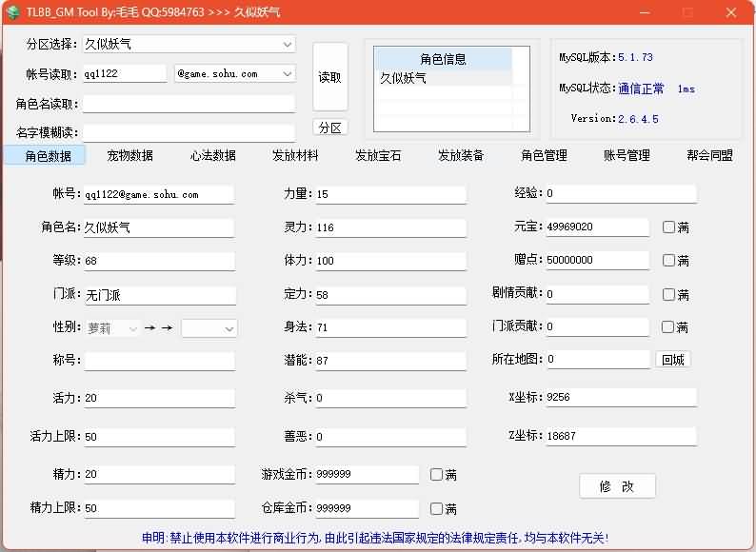The width and height of the screenshot is (756, 552).
Task: Open the 心法数据 tab
Action: [212, 156]
